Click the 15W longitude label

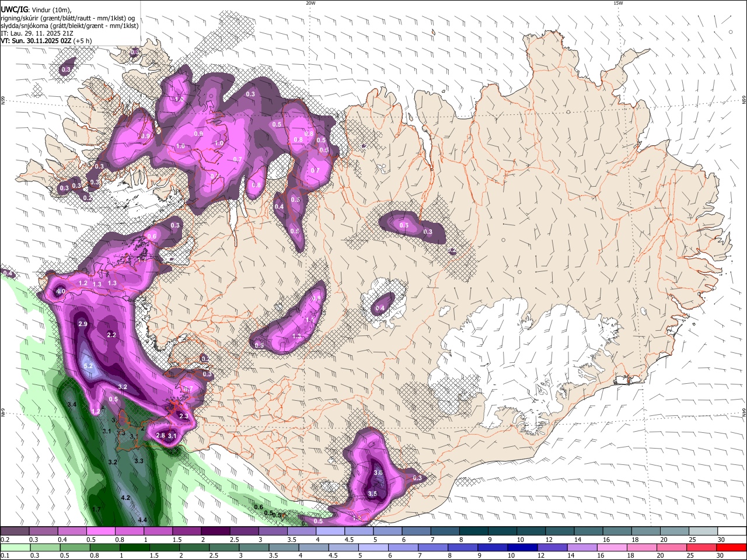[x=618, y=3]
